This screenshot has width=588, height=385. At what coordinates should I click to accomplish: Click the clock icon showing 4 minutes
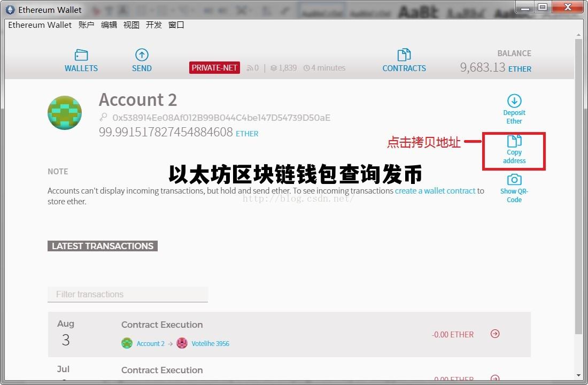click(x=306, y=67)
